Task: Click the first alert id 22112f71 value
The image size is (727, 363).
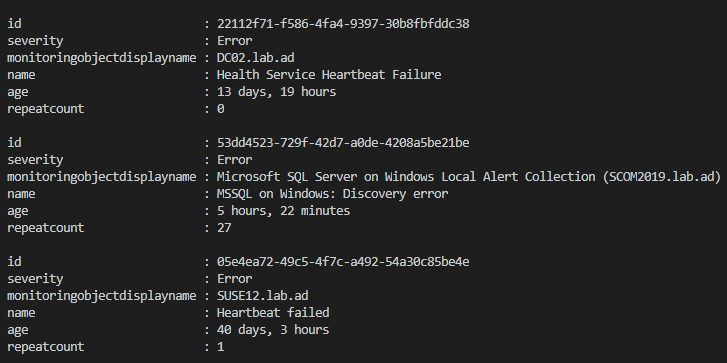Action: 343,24
